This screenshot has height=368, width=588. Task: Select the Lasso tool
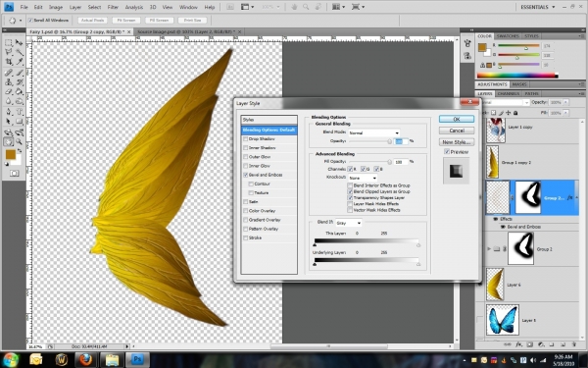[x=8, y=53]
